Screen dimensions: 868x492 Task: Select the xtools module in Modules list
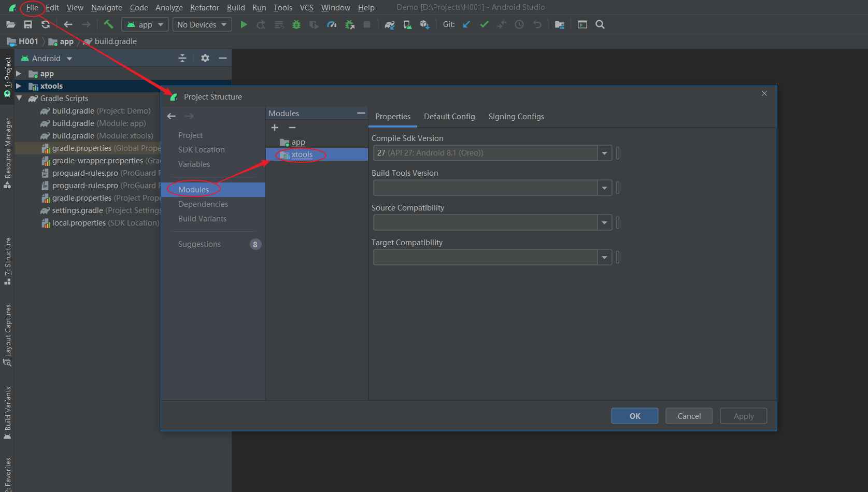coord(317,154)
